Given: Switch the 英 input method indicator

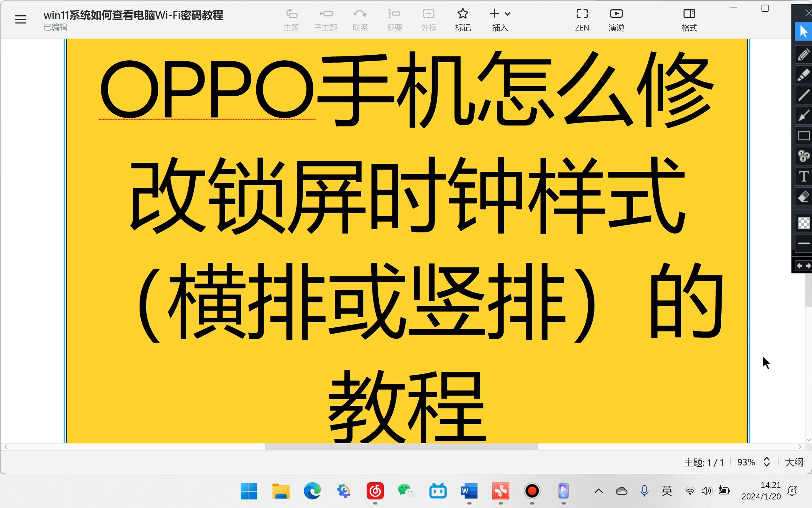Looking at the screenshot, I should [x=667, y=491].
